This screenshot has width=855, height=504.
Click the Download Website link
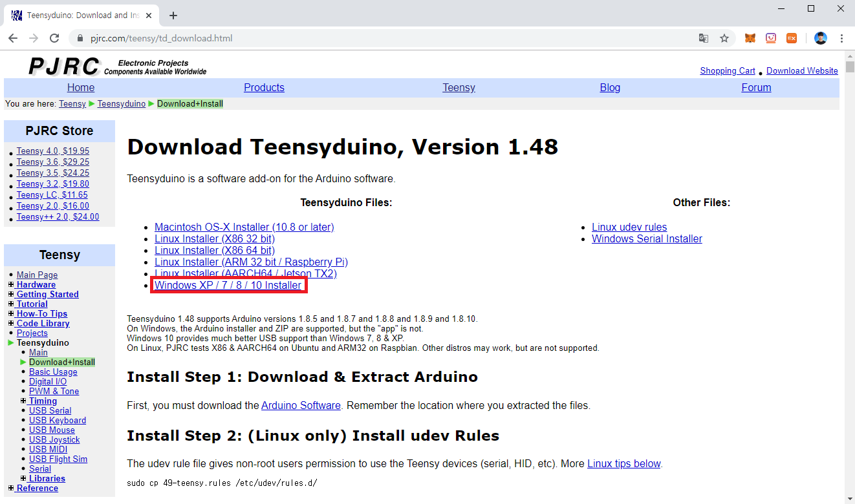click(802, 71)
